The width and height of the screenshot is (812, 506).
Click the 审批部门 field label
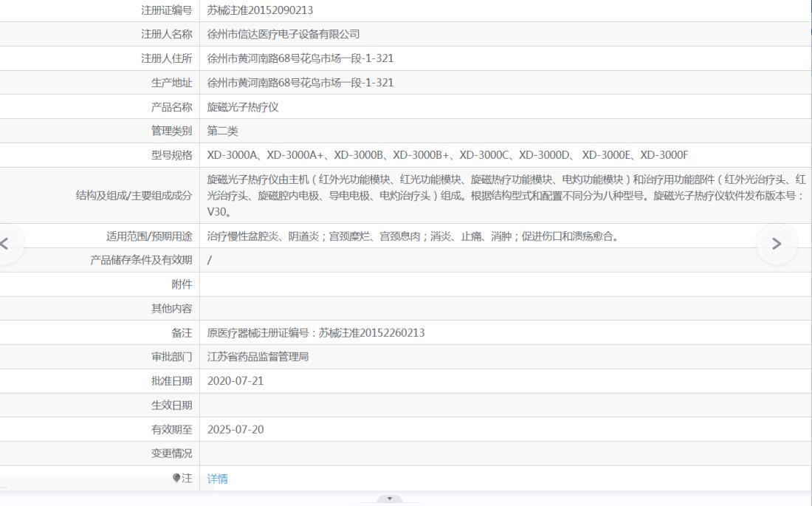[x=171, y=357]
